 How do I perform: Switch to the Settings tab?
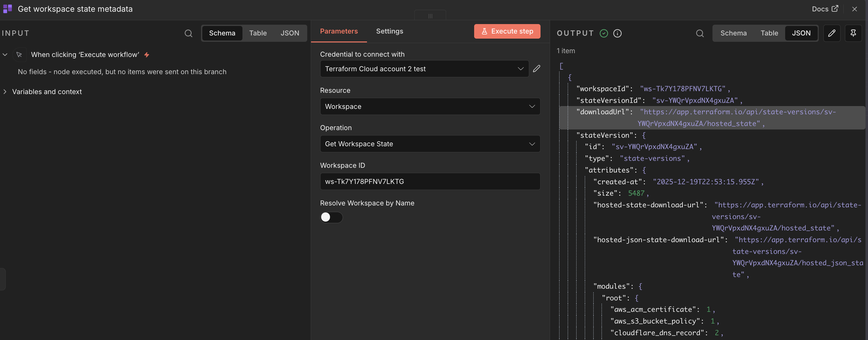tap(389, 31)
